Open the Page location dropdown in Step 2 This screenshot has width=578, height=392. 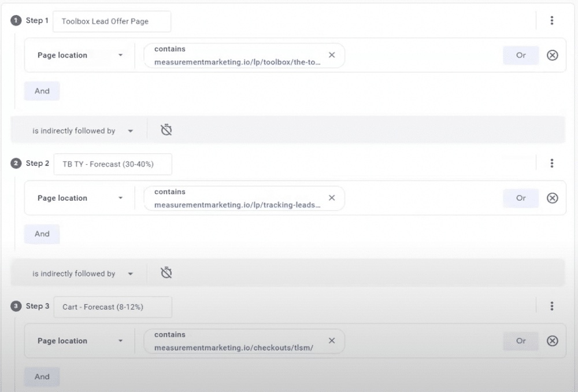pos(79,198)
